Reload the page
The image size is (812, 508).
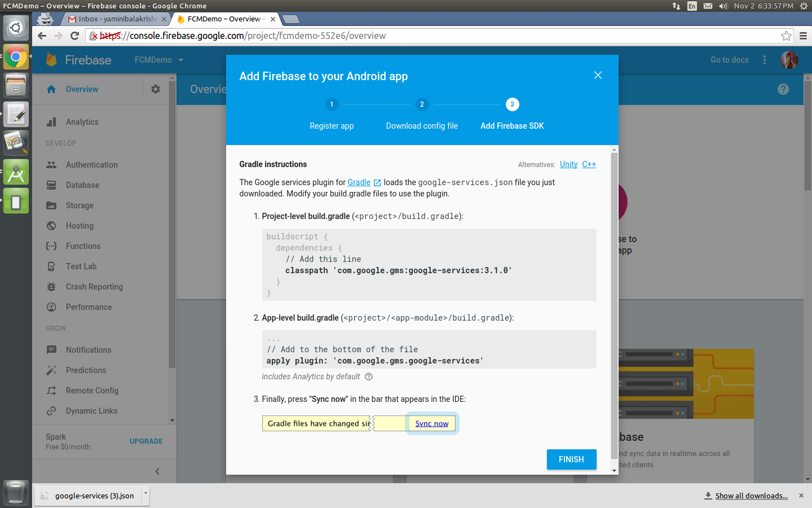[74, 36]
